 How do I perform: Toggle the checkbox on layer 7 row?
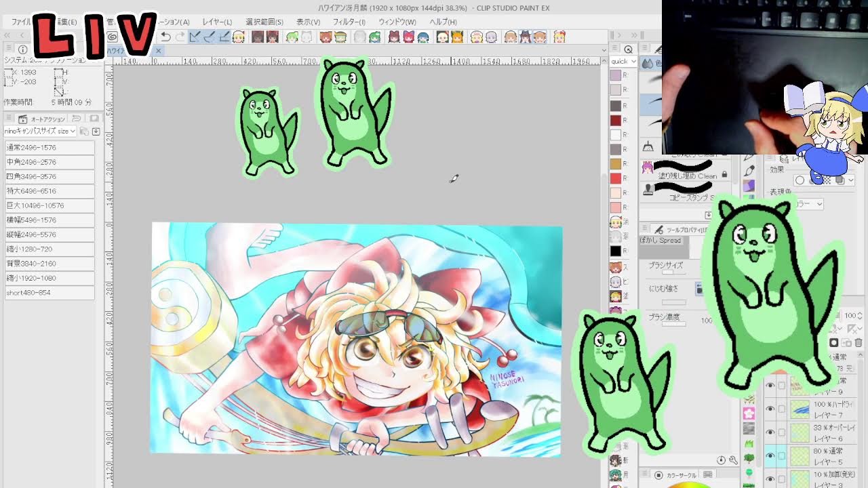[x=781, y=409]
